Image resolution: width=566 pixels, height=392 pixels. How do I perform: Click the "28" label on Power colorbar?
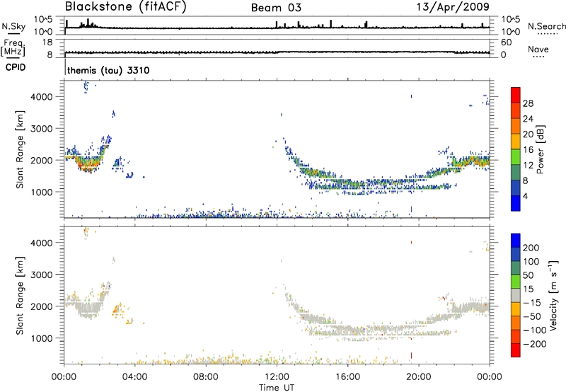pos(528,103)
